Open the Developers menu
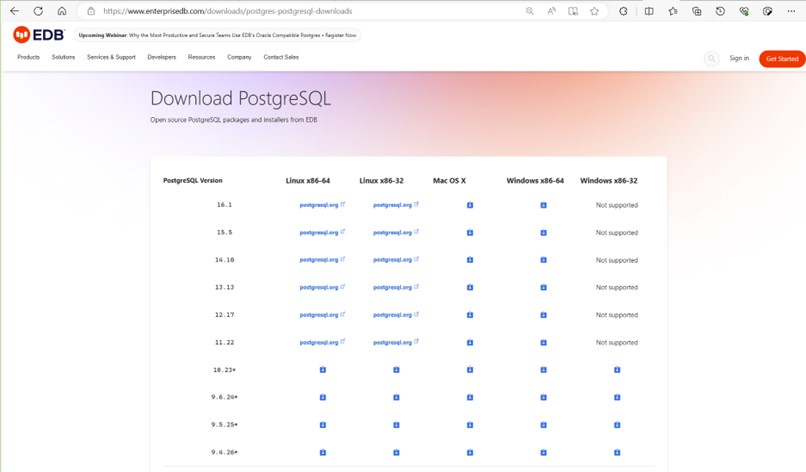 click(161, 57)
